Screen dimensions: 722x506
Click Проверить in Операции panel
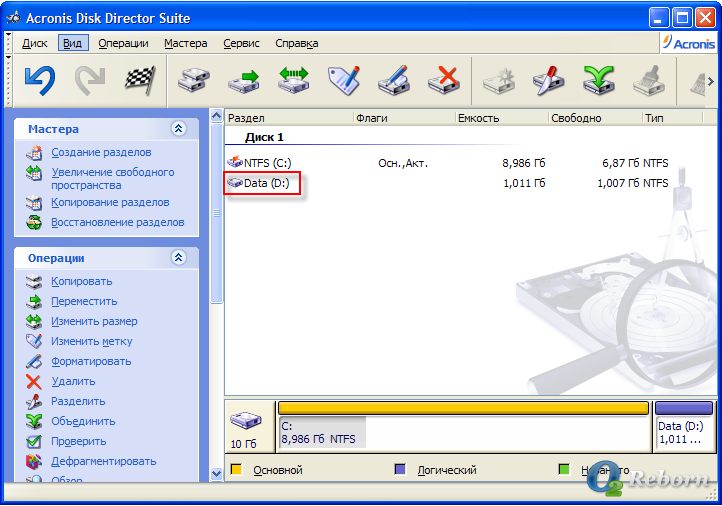(79, 442)
